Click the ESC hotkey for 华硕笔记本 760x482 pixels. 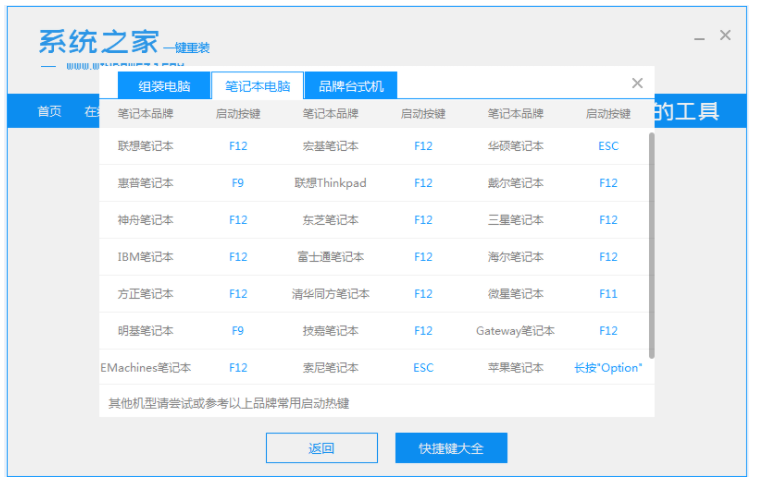pos(608,146)
